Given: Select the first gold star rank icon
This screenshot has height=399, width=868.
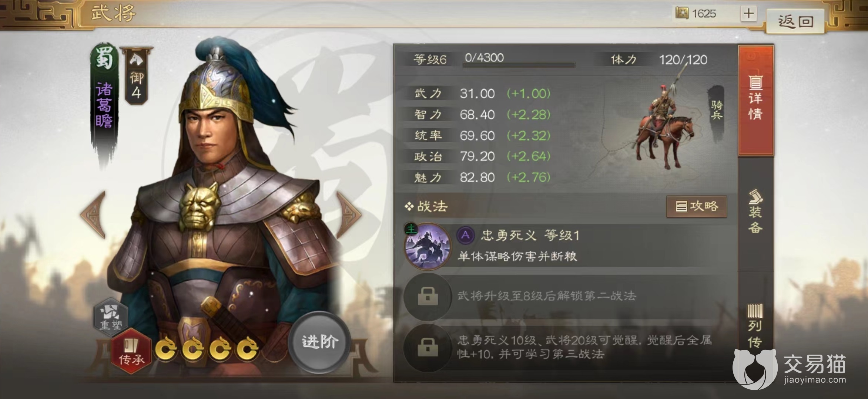Looking at the screenshot, I should point(165,348).
